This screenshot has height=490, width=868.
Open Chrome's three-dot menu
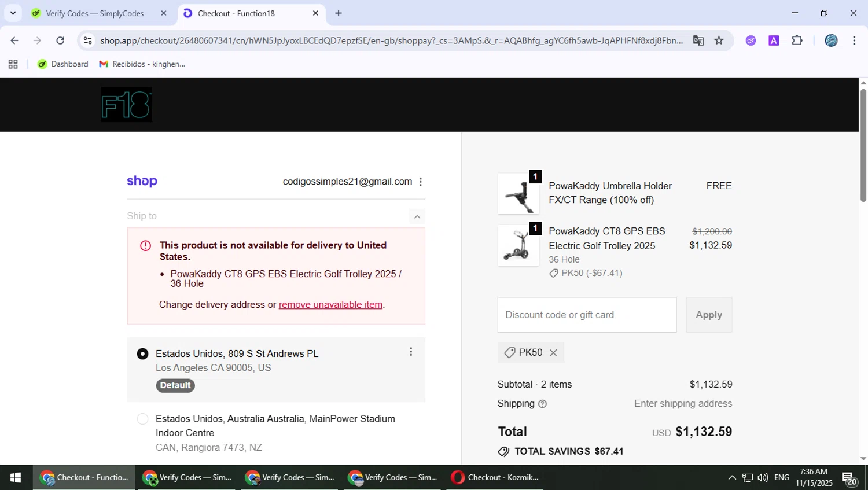(x=854, y=40)
